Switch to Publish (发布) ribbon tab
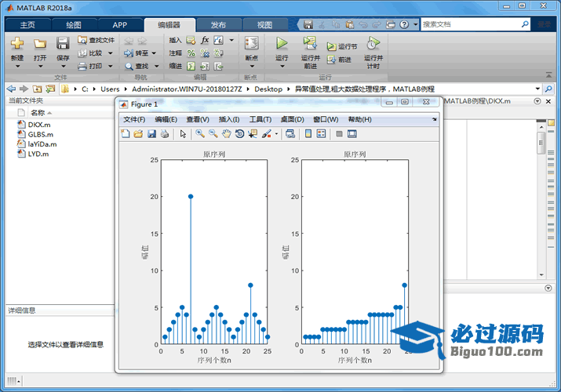The height and width of the screenshot is (392, 561). [x=218, y=25]
